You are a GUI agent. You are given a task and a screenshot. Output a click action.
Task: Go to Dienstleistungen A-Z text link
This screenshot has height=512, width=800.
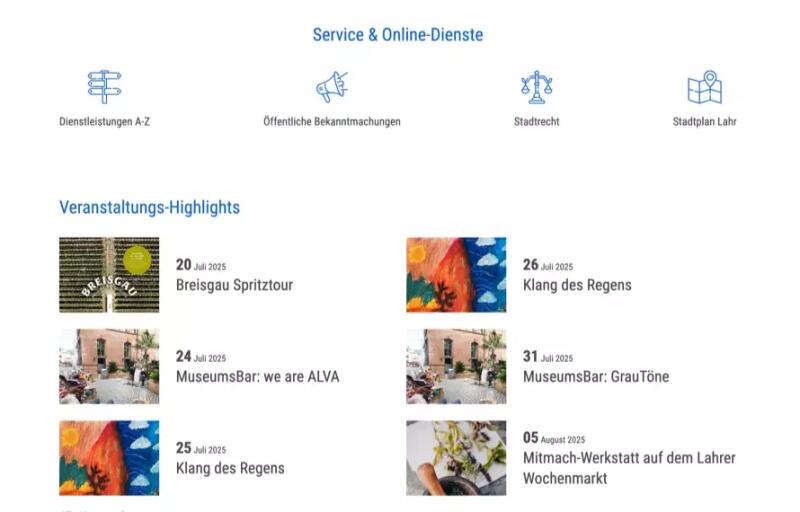(105, 121)
